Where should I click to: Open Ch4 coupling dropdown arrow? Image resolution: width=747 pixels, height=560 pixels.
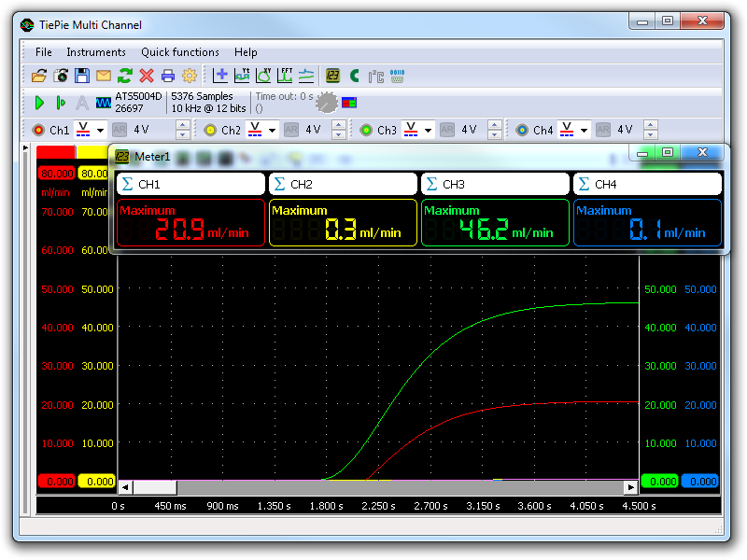click(585, 130)
